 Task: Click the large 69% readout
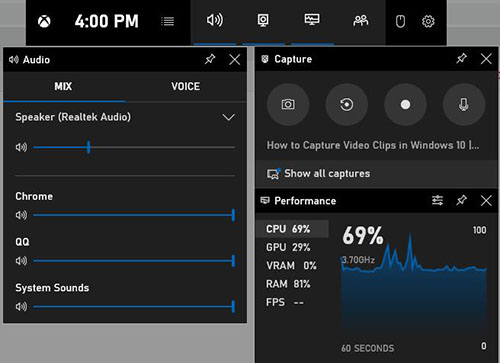tap(363, 236)
